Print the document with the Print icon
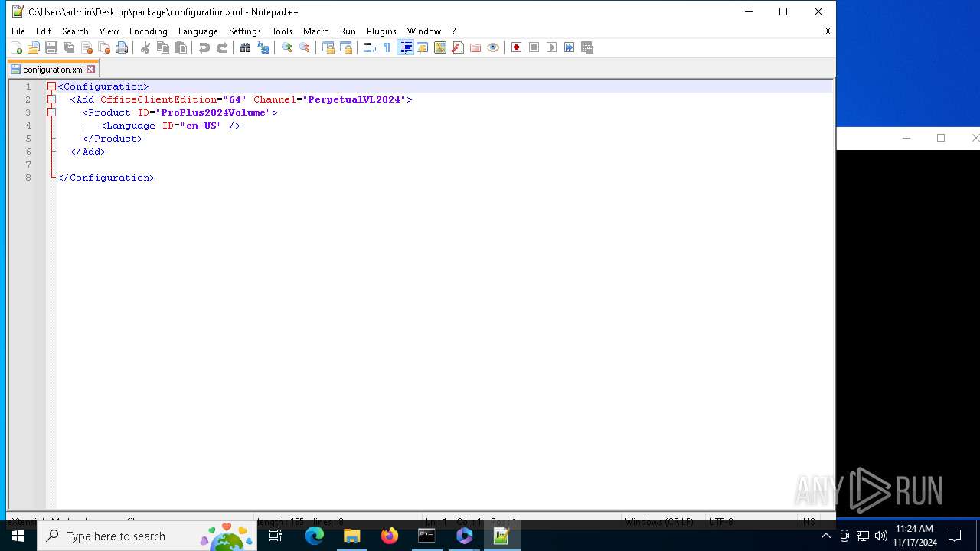The width and height of the screenshot is (980, 551). click(x=122, y=47)
